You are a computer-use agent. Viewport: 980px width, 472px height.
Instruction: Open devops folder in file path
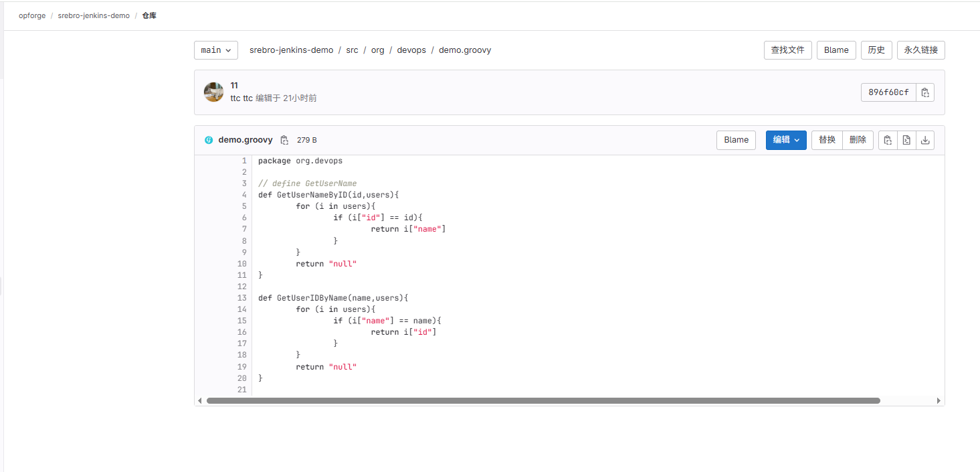click(x=411, y=50)
